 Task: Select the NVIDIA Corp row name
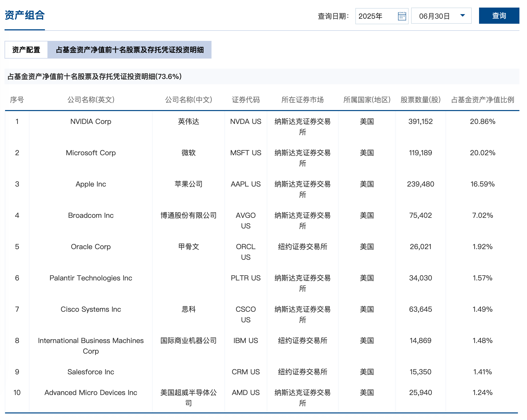tap(91, 121)
